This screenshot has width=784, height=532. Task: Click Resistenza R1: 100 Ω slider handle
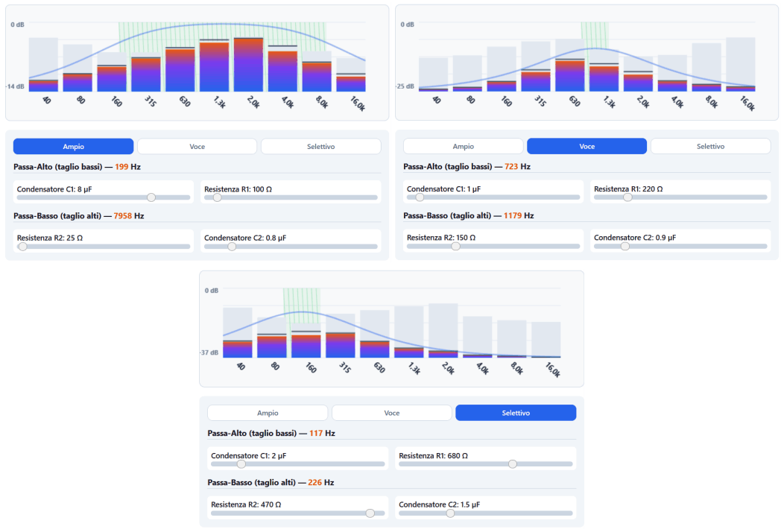[x=217, y=197]
